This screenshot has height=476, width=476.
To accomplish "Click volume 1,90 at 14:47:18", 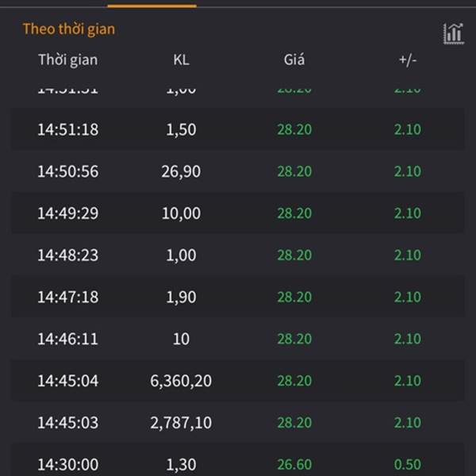I will [181, 297].
